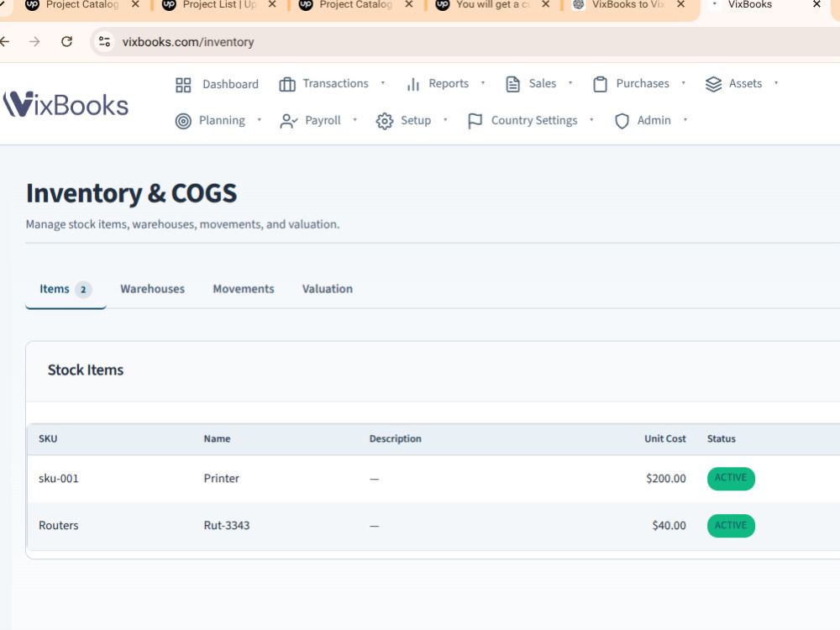Reload the page with refresh icon
840x630 pixels.
click(x=66, y=42)
